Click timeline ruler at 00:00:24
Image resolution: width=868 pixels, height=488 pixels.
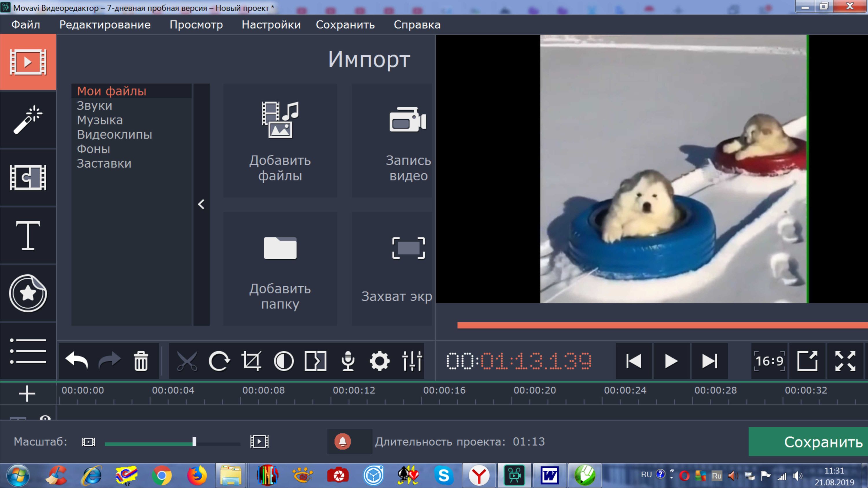625,391
